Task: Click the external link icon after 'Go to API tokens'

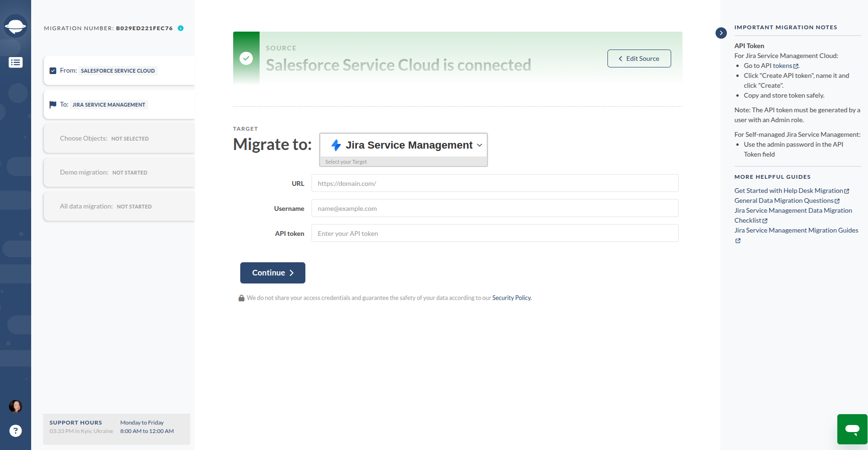Action: click(796, 66)
